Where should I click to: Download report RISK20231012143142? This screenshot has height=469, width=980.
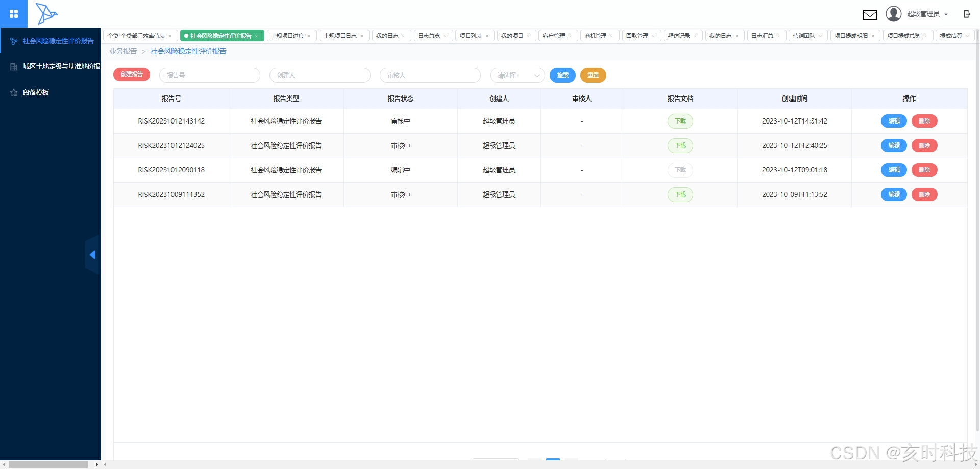pyautogui.click(x=680, y=121)
